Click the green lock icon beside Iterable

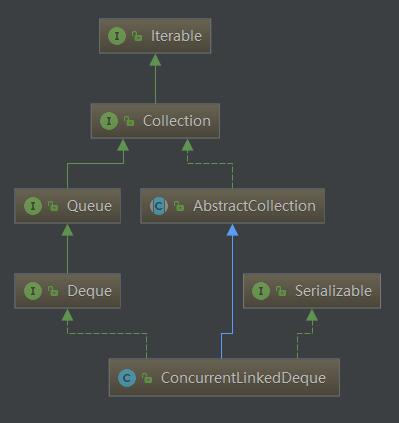click(x=137, y=36)
